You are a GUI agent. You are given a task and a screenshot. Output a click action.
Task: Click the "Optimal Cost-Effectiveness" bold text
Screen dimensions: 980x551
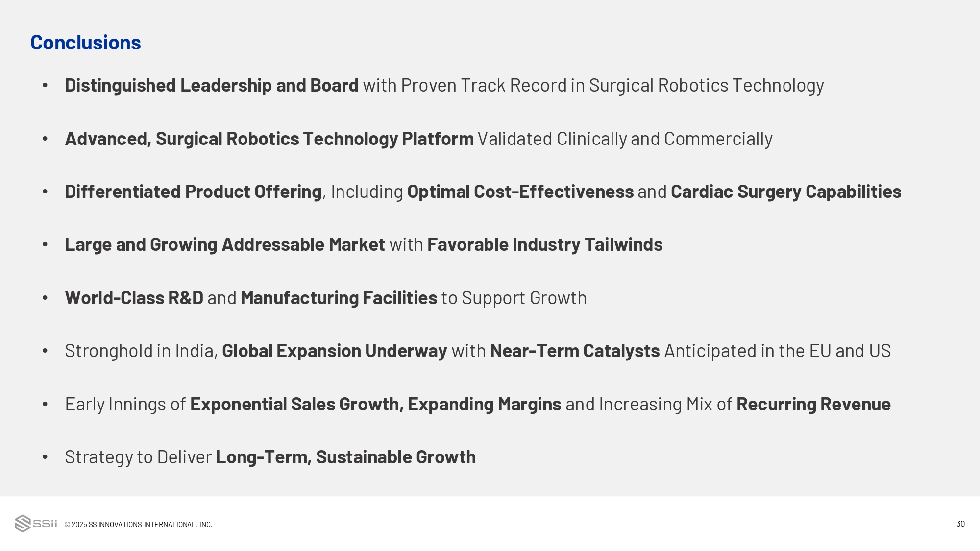(x=520, y=192)
